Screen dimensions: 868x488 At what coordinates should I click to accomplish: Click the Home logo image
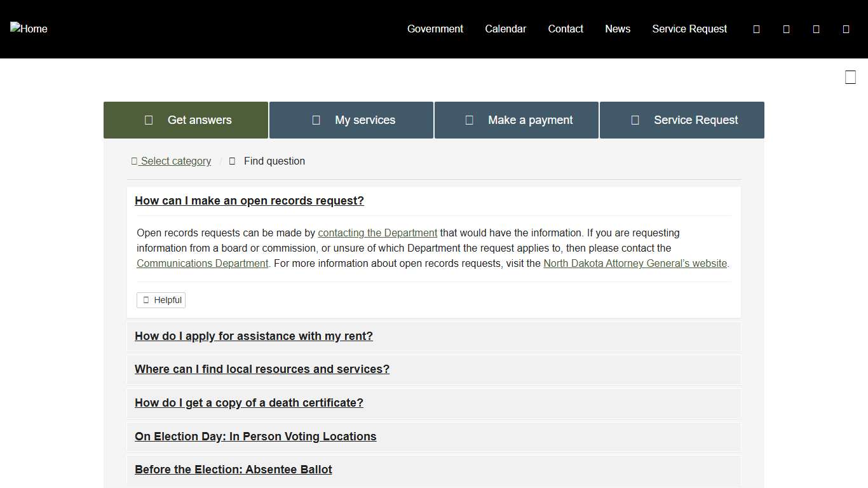[29, 29]
